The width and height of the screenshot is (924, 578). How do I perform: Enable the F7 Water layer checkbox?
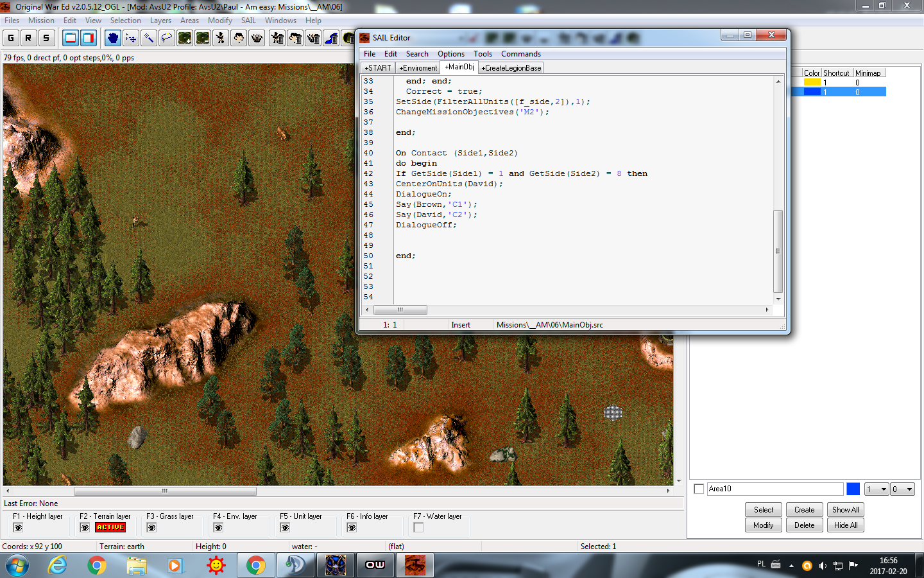[418, 527]
